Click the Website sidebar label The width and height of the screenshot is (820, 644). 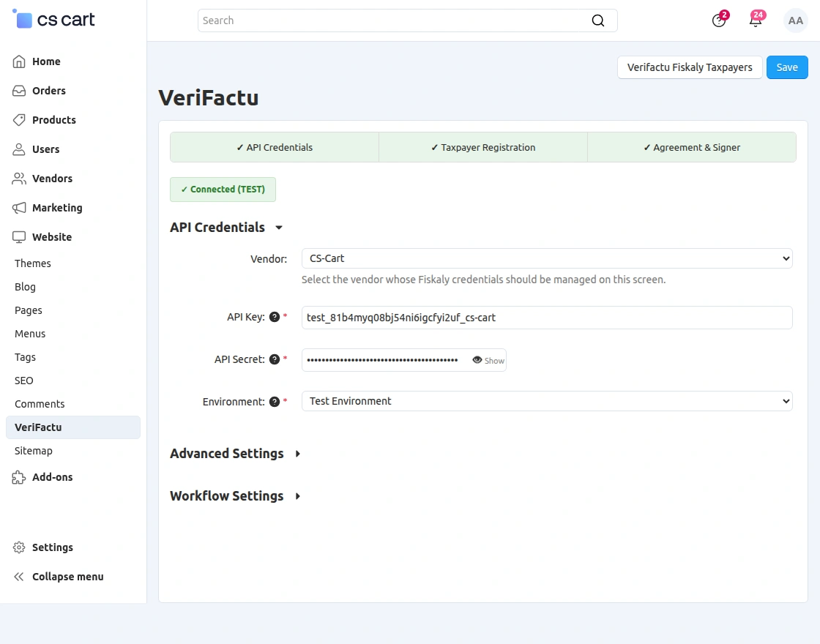click(x=52, y=237)
